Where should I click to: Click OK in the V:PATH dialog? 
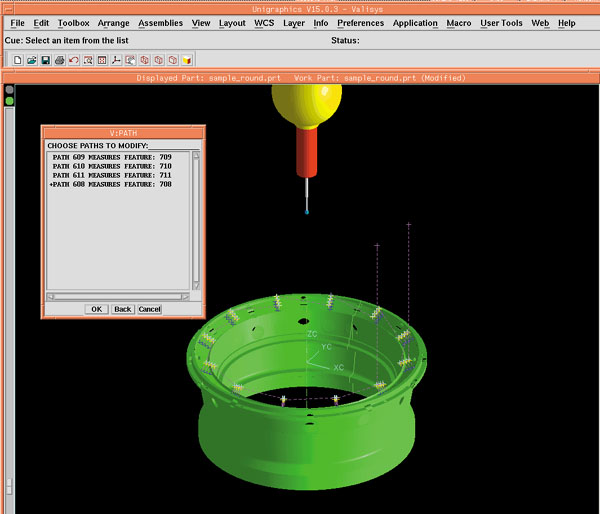pyautogui.click(x=96, y=309)
